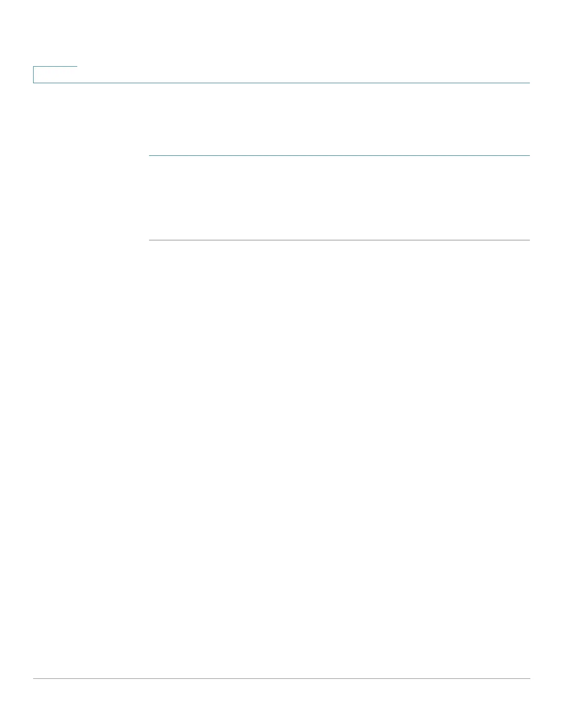
Task: Click the blank space below the footer line
Action: (x=281, y=703)
